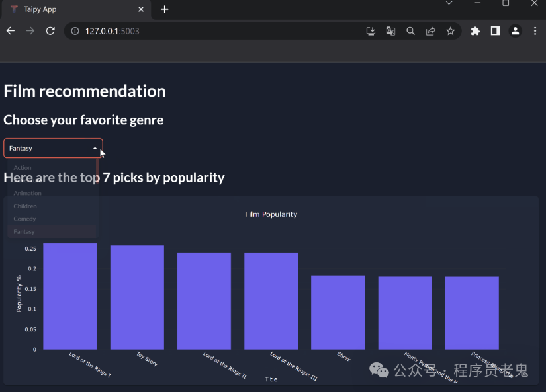Click the browser forward arrow

click(x=30, y=31)
